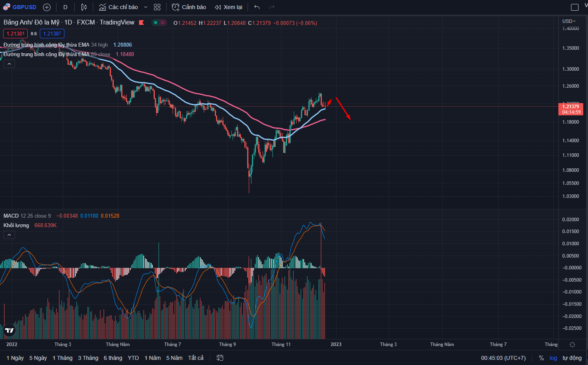Toggle the percent scale option
The width and height of the screenshot is (588, 365).
[x=541, y=358]
